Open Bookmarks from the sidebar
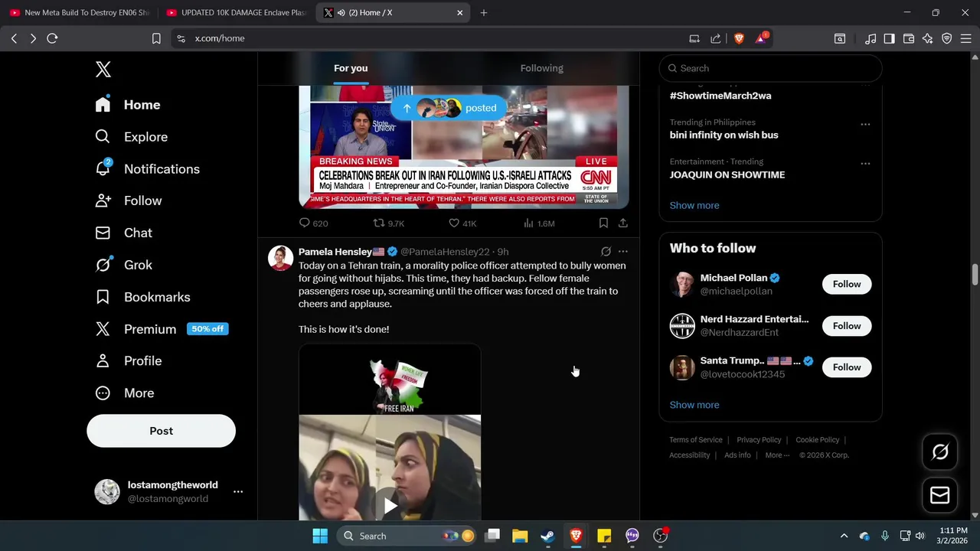The height and width of the screenshot is (551, 980). click(142, 297)
